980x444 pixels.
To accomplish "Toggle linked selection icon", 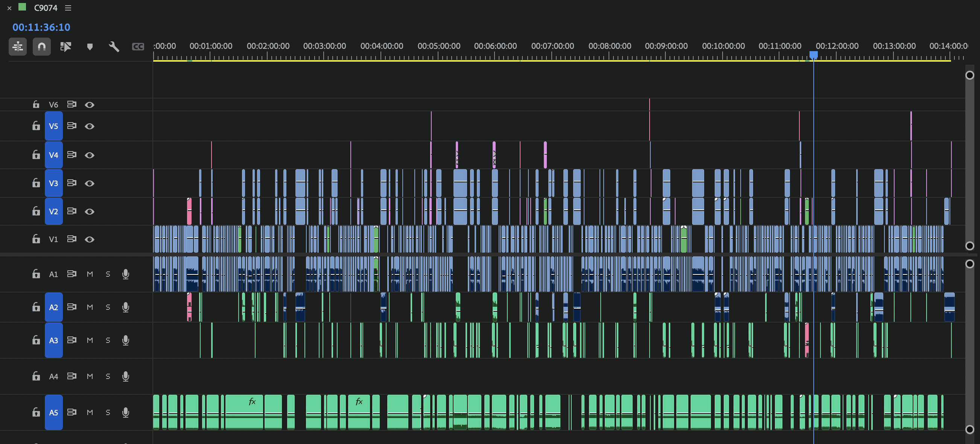I will click(x=65, y=47).
